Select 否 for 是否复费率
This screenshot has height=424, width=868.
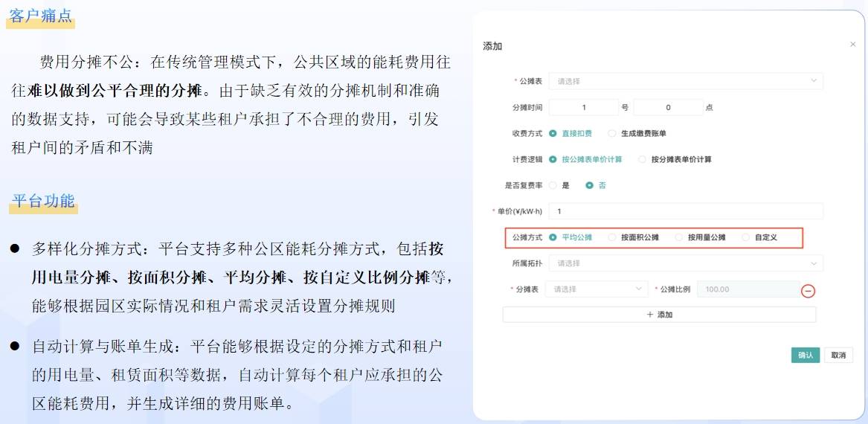pos(596,185)
